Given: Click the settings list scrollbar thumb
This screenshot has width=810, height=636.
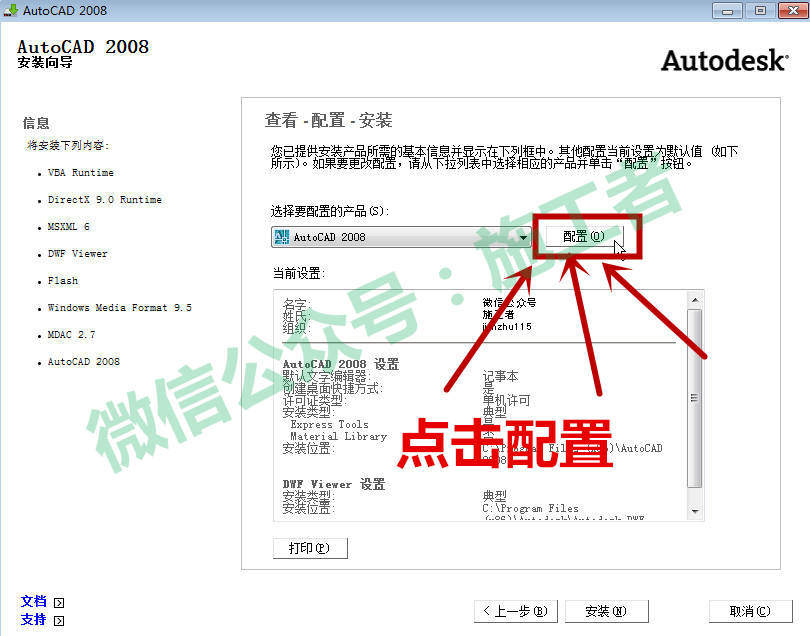Looking at the screenshot, I should pos(695,398).
